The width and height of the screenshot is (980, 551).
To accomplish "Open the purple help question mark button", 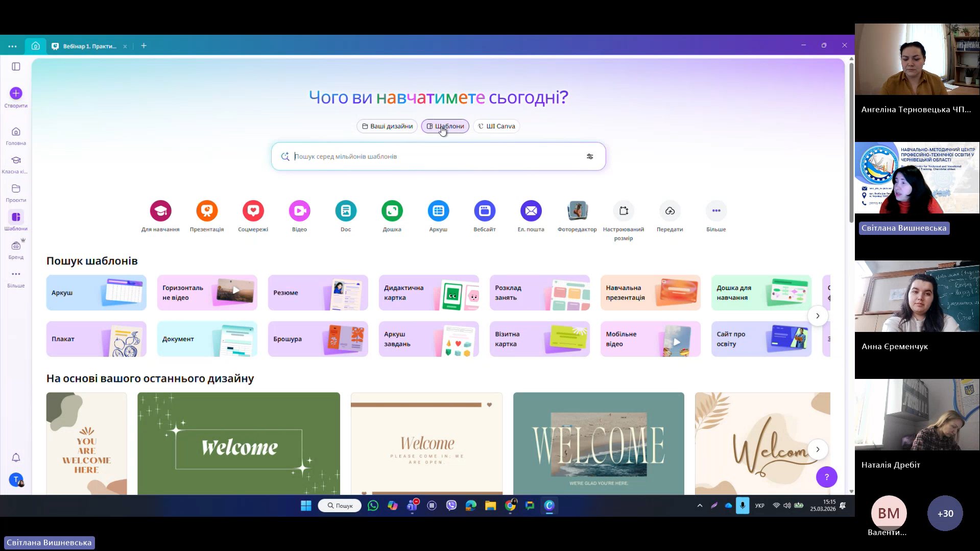I will click(x=826, y=477).
